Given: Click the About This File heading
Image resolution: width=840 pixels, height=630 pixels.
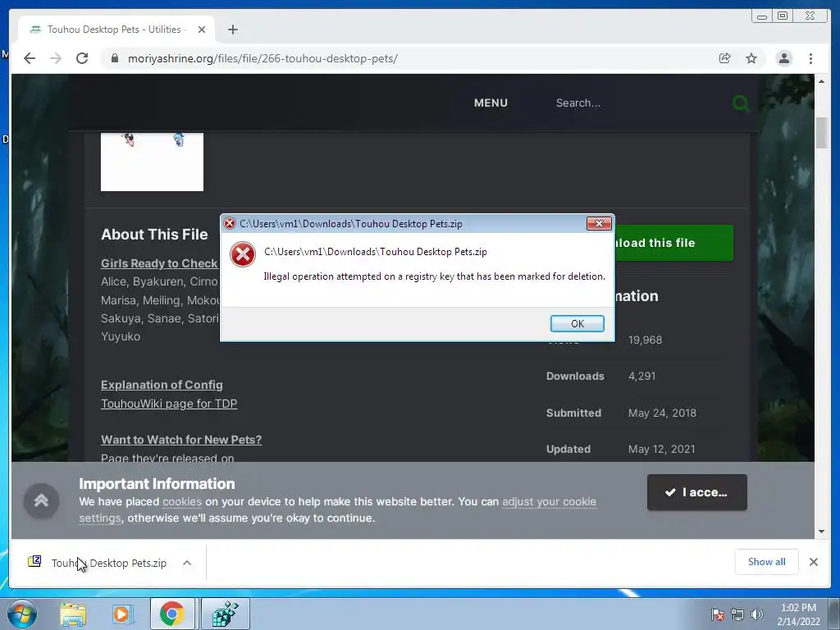Looking at the screenshot, I should click(154, 234).
